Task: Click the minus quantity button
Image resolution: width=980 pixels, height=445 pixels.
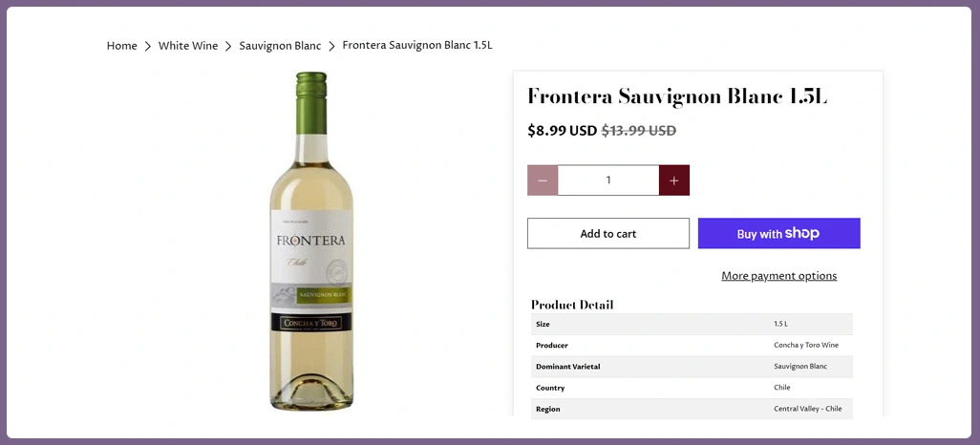Action: coord(543,180)
